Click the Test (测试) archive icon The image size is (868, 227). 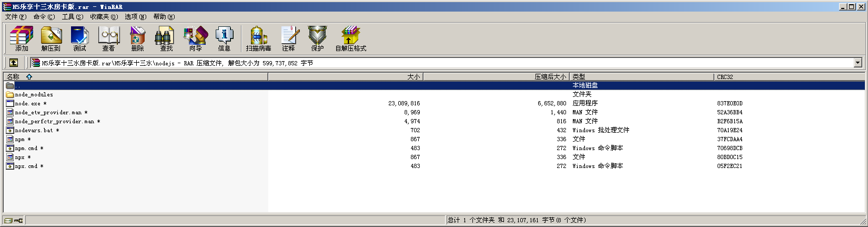(x=79, y=38)
